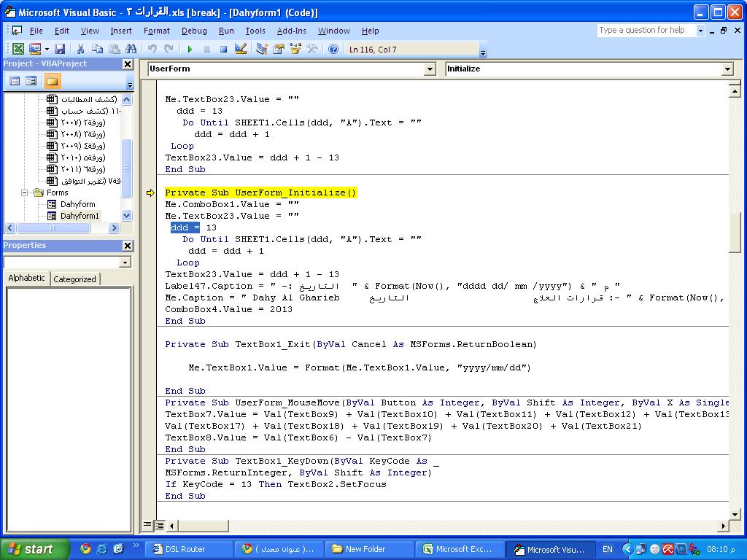The image size is (747, 560).
Task: Click Project tree vertical scroll down arrow
Action: click(x=127, y=215)
